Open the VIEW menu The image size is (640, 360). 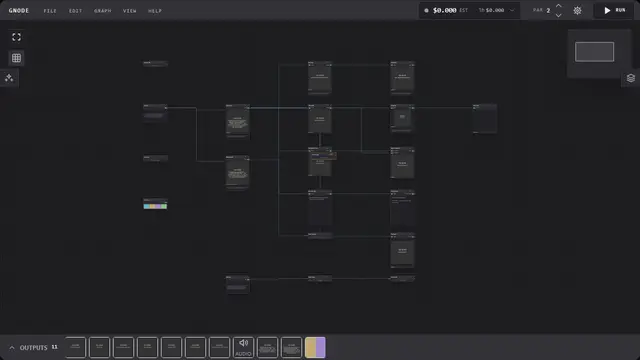coord(130,11)
